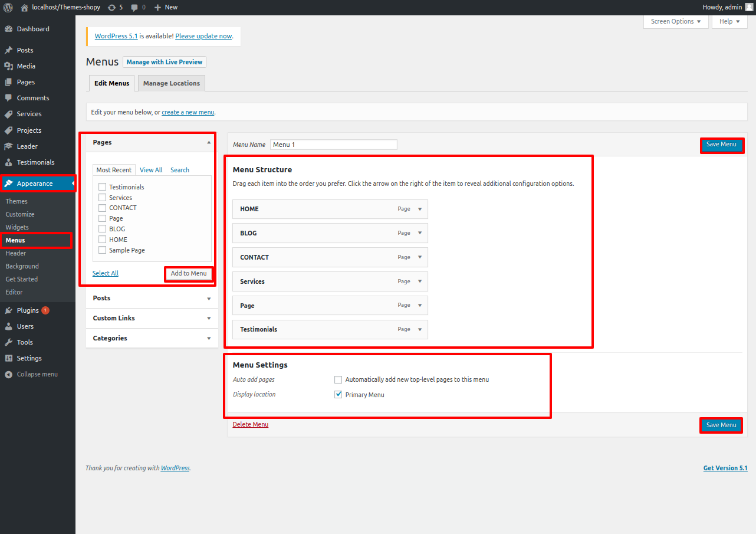Check the Testimonials page checkbox
The width and height of the screenshot is (756, 534).
pos(103,187)
